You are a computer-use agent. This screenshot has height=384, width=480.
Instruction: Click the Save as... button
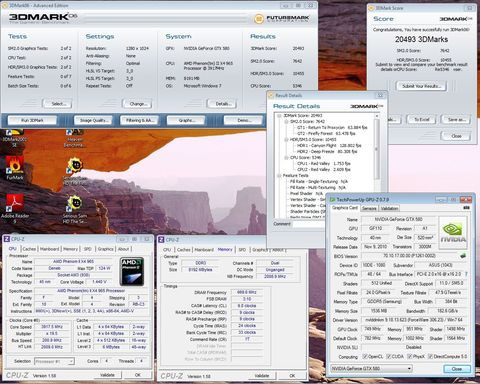(x=456, y=119)
